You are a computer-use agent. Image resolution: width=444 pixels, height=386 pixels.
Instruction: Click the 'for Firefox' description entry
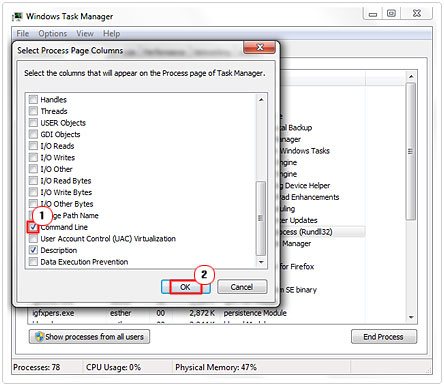point(297,267)
